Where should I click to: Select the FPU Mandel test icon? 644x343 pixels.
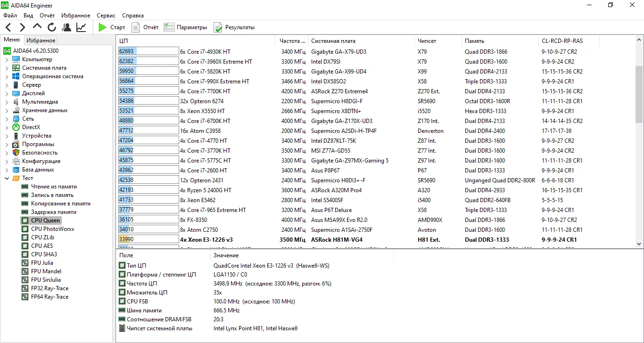(25, 271)
